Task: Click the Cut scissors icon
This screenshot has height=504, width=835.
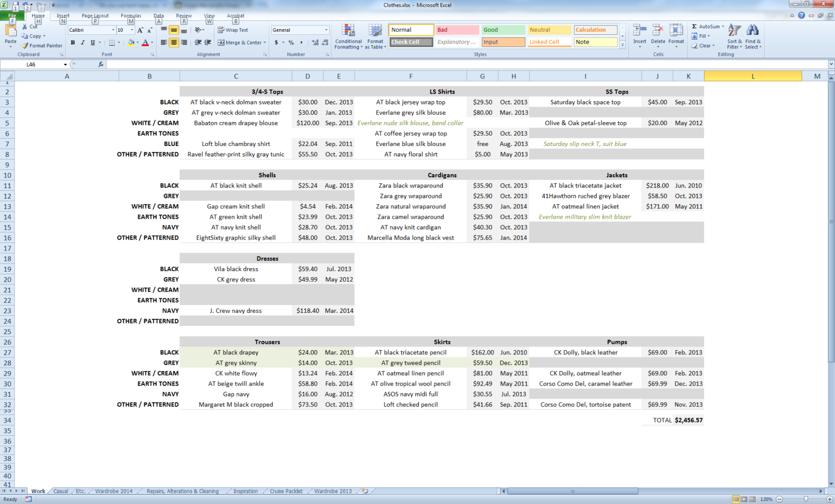Action: click(24, 26)
